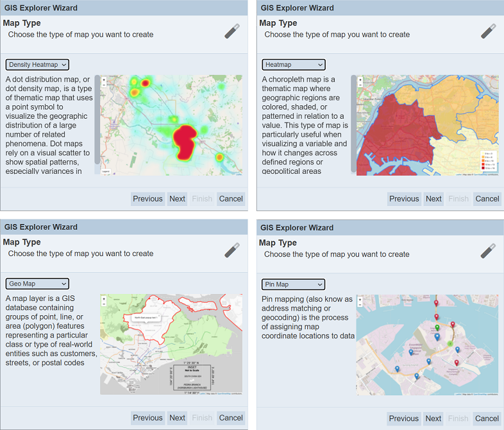The height and width of the screenshot is (430, 504).
Task: Zoom out on the pin map preview
Action: [360, 304]
